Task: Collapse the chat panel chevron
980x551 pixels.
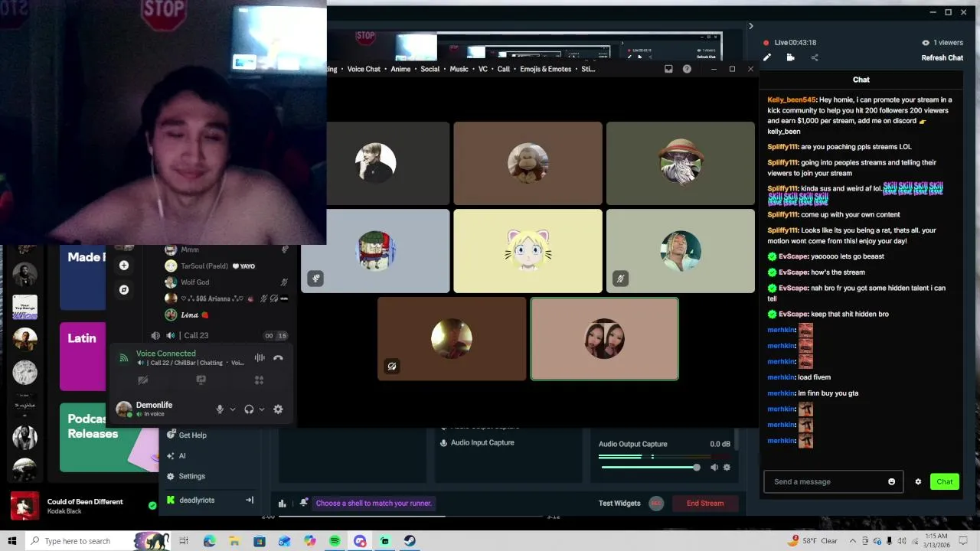Action: (750, 26)
